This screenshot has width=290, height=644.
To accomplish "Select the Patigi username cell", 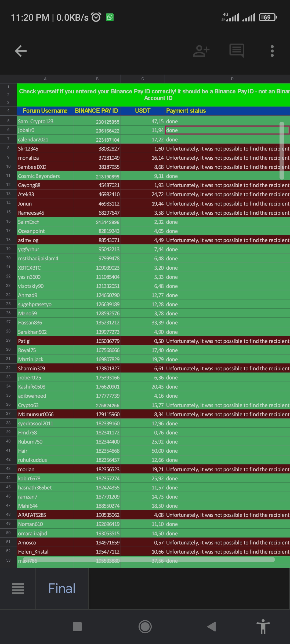I will (x=45, y=341).
